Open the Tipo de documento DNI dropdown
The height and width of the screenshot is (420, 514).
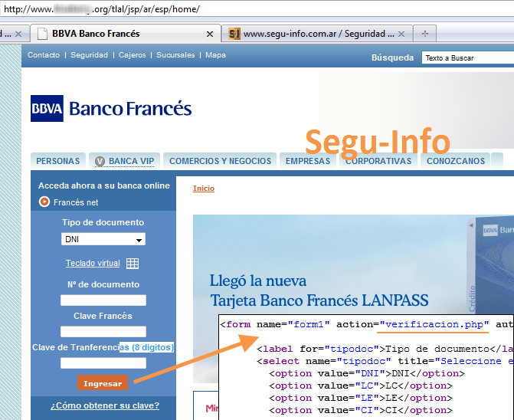[103, 239]
